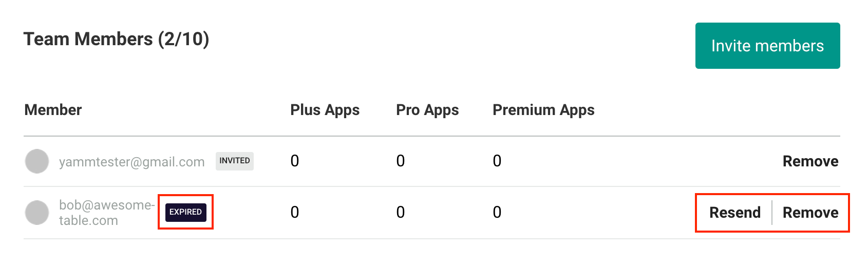Click the Pro Apps column header
The height and width of the screenshot is (266, 868).
[x=427, y=110]
